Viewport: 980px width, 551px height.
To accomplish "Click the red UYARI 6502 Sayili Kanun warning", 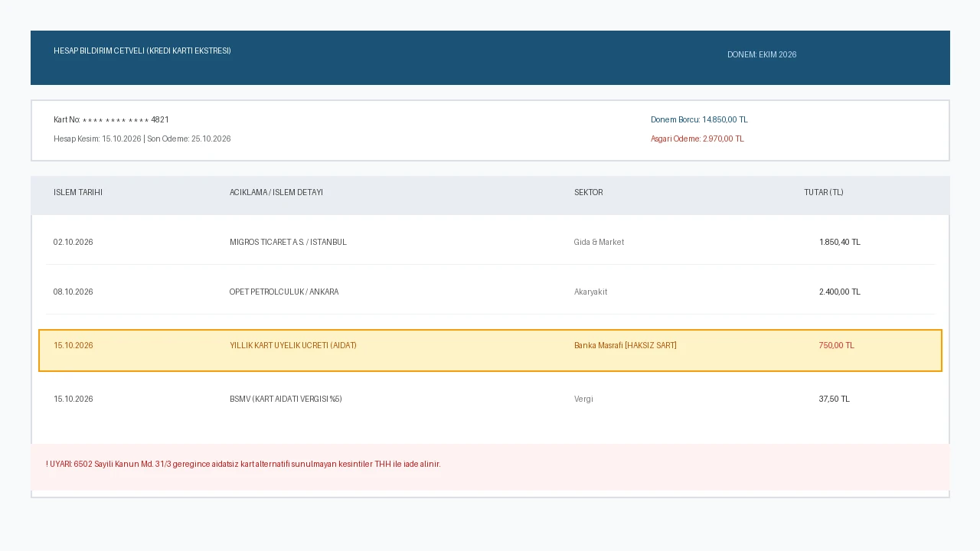I will coord(243,465).
